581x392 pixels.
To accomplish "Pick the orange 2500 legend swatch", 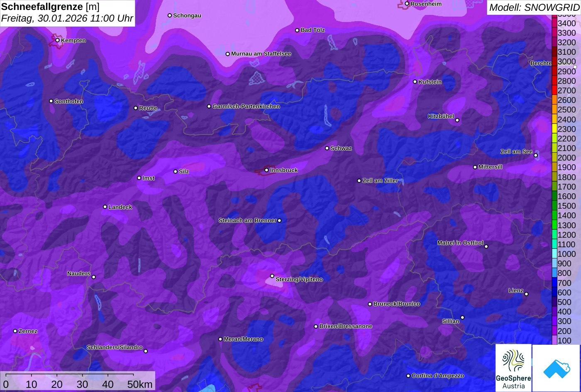I will coord(554,110).
